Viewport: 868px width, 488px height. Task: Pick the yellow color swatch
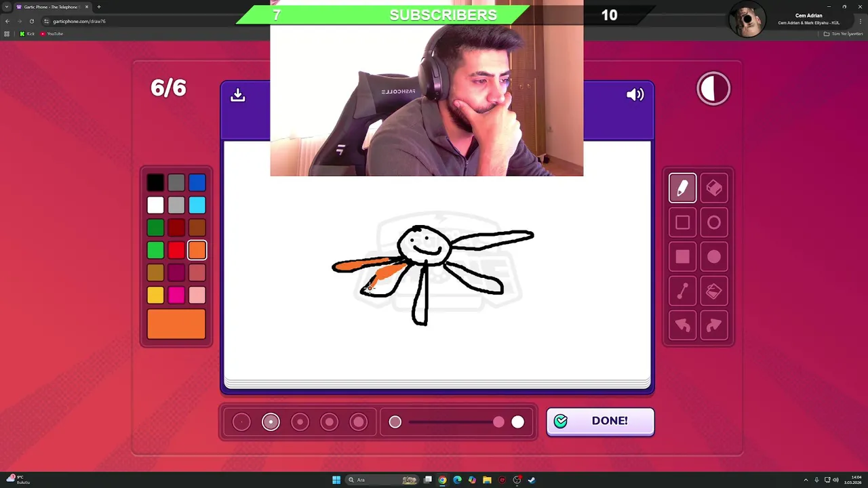point(155,295)
